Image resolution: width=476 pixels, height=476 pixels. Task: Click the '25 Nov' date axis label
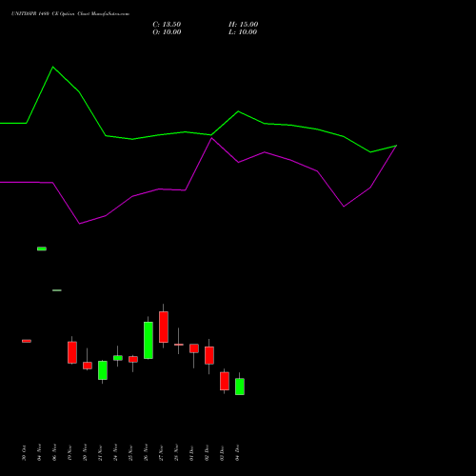coord(130,453)
